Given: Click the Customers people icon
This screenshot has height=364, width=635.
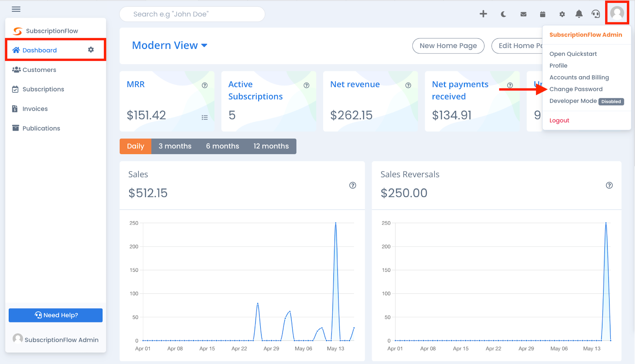Looking at the screenshot, I should click(16, 69).
